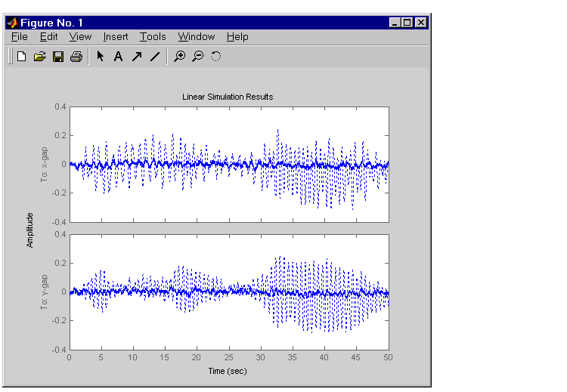This screenshot has width=567, height=392.
Task: Open the Window menu
Action: click(197, 36)
